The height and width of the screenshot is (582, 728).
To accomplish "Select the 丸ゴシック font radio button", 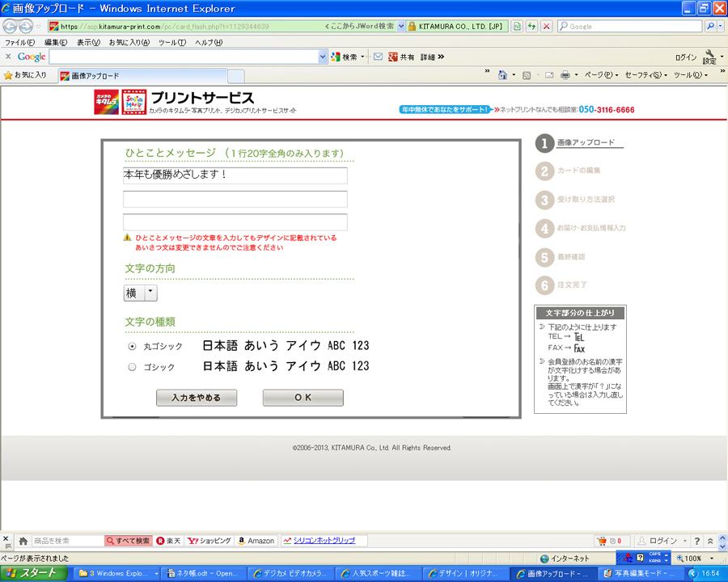I will (132, 346).
